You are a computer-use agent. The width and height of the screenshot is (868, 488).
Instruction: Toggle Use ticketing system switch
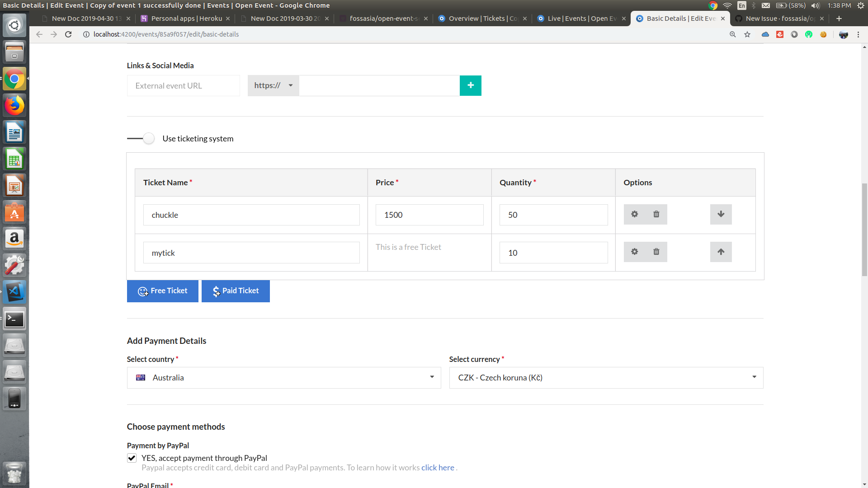(141, 138)
